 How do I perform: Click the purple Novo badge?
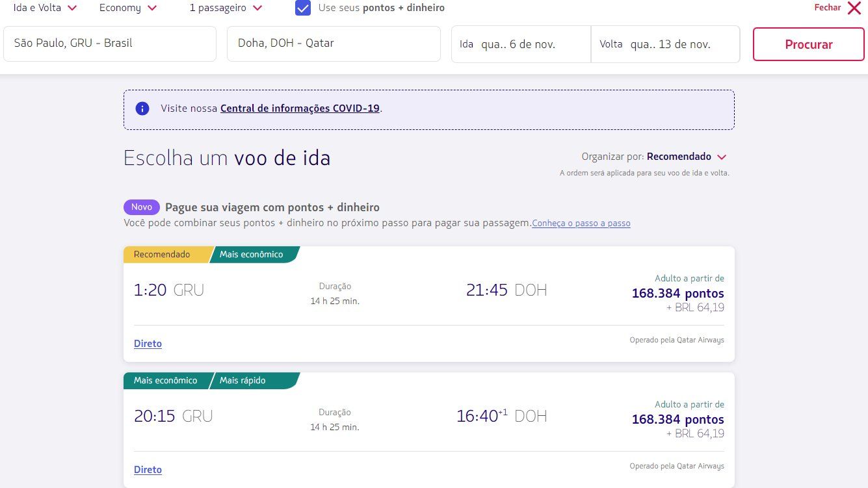pyautogui.click(x=142, y=207)
